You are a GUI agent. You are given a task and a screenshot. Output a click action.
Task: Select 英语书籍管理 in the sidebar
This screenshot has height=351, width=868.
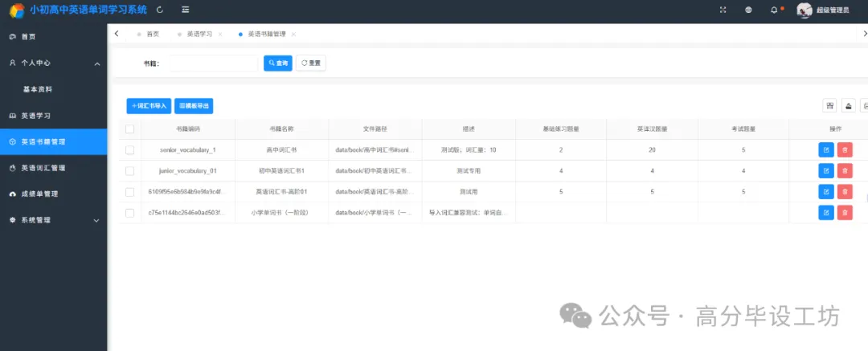[x=53, y=141]
